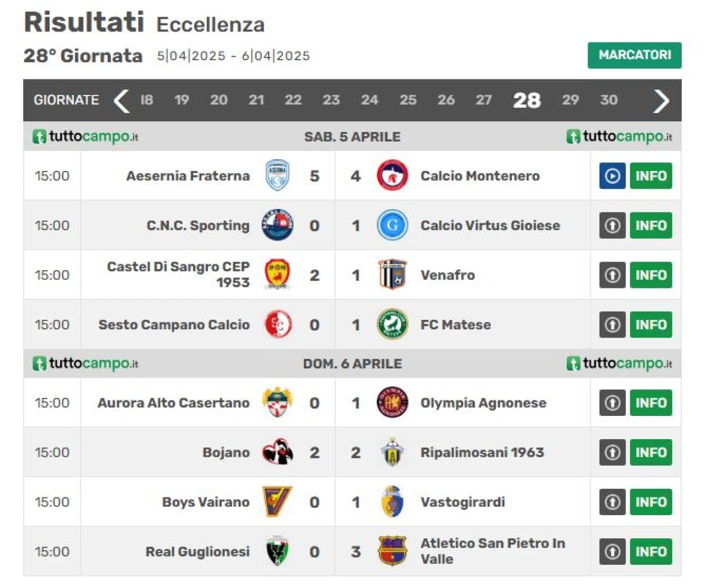Open the Vastogirardi team page

tap(463, 502)
